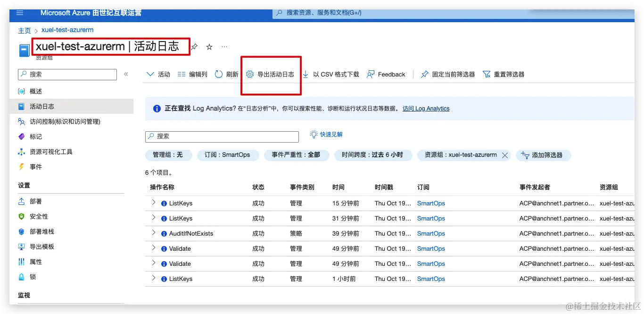
Task: Select 概述 in the sidebar
Action: click(x=36, y=91)
